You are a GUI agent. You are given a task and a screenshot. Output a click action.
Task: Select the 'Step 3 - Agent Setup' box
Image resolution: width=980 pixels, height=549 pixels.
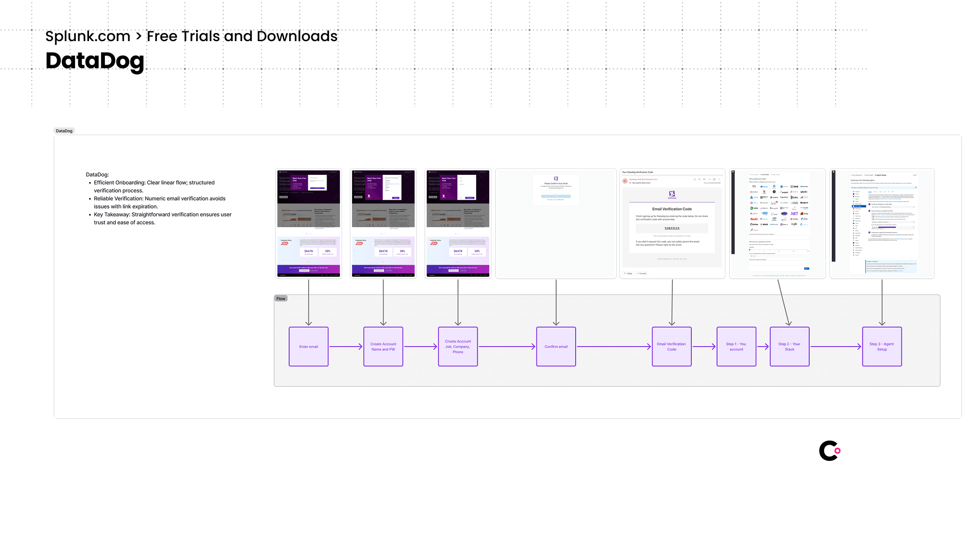(882, 347)
